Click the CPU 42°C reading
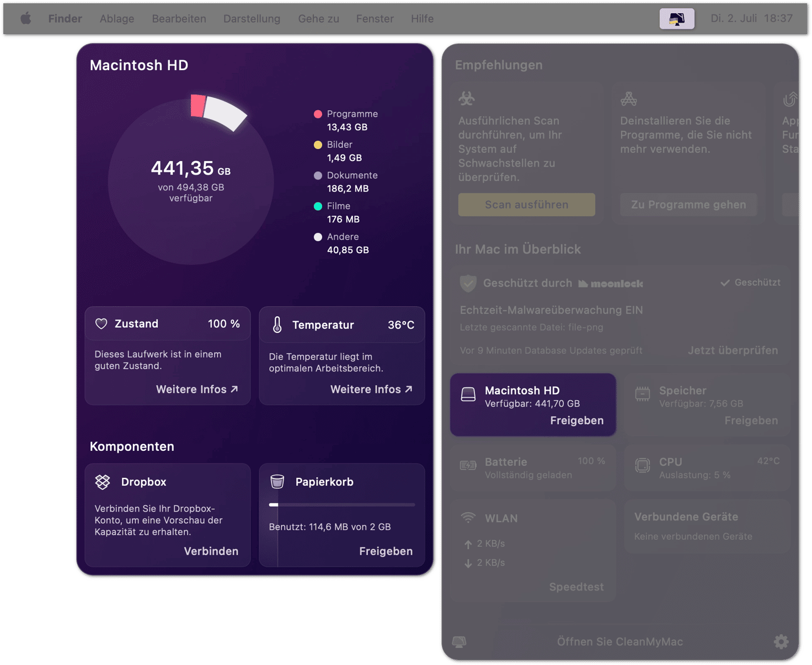Viewport: 812px width, 665px height. (x=768, y=461)
